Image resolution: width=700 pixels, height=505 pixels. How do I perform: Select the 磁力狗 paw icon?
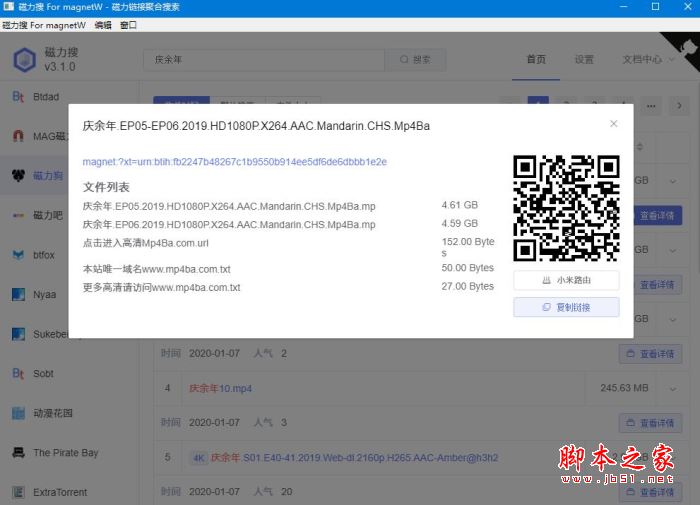(18, 175)
